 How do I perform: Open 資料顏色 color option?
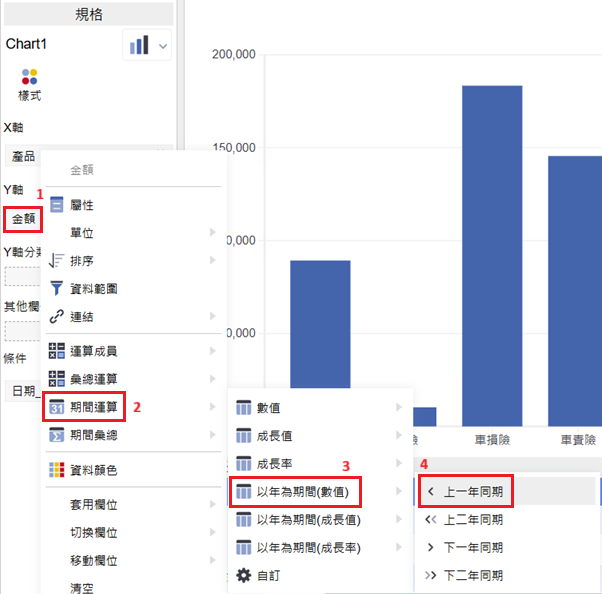tap(94, 470)
